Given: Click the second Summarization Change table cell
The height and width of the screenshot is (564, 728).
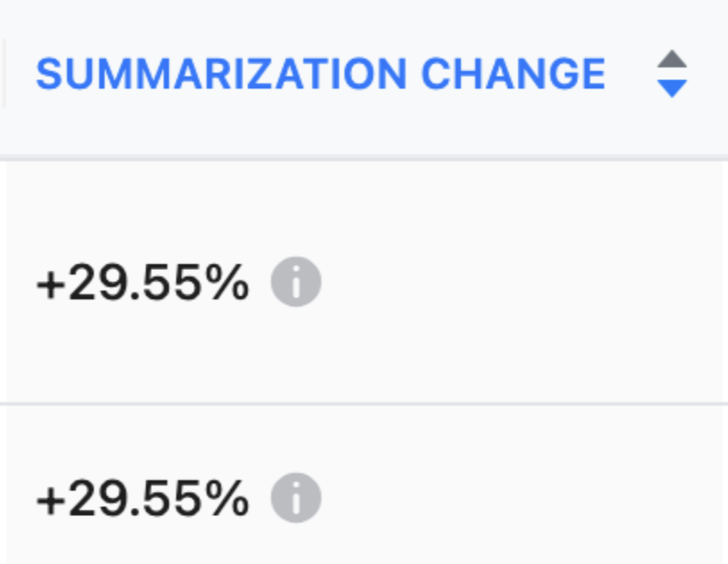Looking at the screenshot, I should [x=364, y=485].
